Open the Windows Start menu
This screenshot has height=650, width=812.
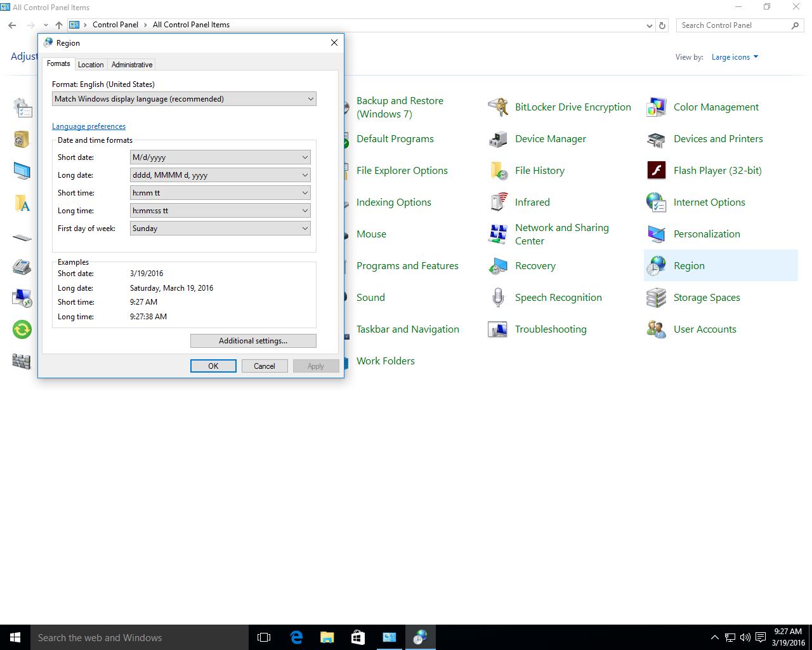[x=15, y=637]
